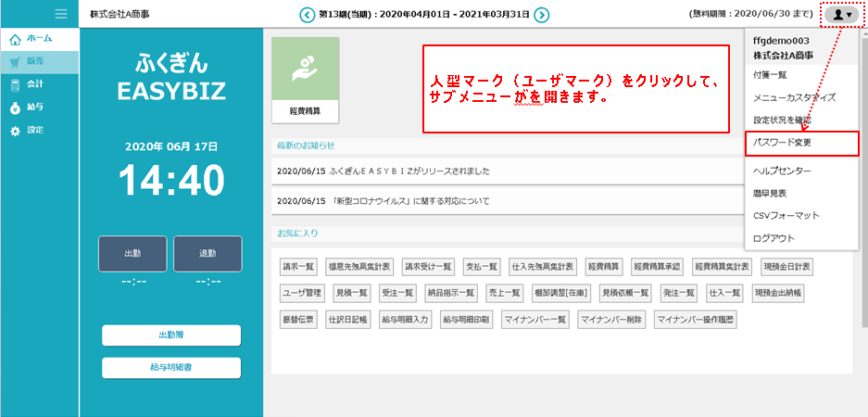Viewport: 868px width, 417px height.
Task: Click the マイナンバー操作履歴 favorite button
Action: click(x=696, y=319)
